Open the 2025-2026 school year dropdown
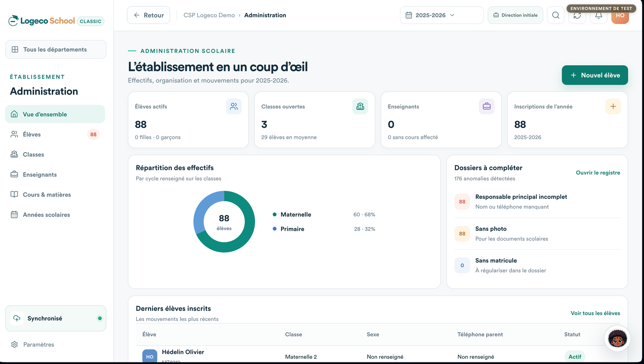This screenshot has height=364, width=644. 442,15
